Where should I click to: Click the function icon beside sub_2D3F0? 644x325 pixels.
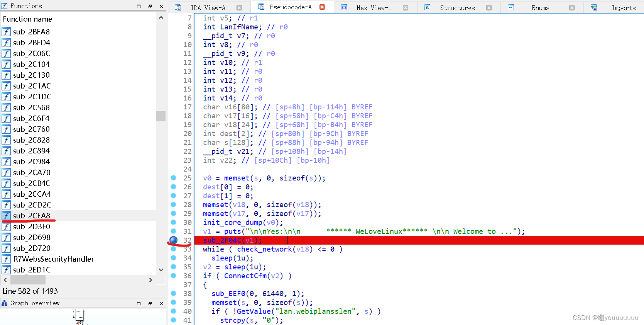coord(6,226)
